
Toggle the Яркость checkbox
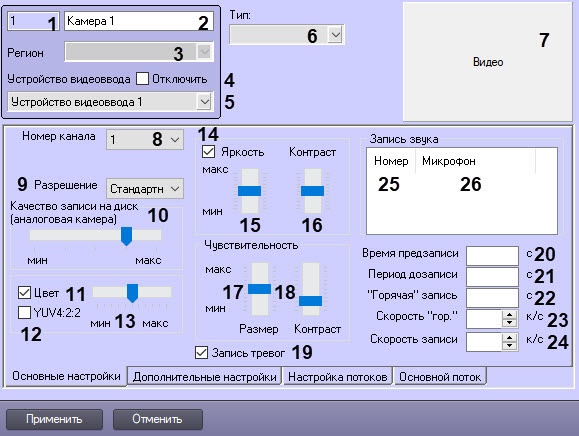(x=209, y=152)
